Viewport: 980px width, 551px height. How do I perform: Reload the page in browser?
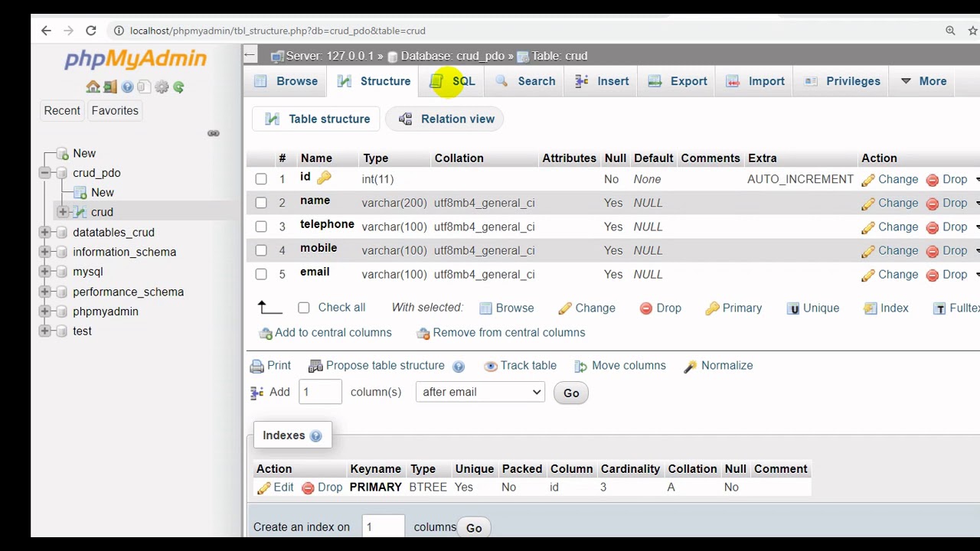click(x=91, y=31)
